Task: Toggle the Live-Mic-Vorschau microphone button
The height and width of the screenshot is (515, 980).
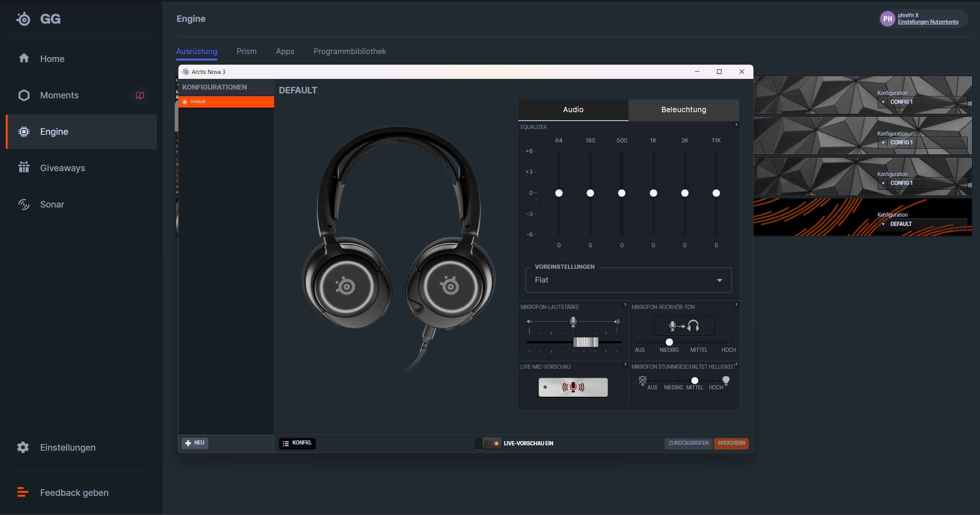Action: coord(573,387)
